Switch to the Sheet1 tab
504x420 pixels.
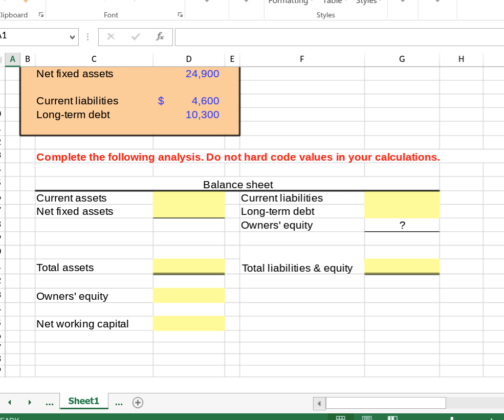(x=83, y=401)
